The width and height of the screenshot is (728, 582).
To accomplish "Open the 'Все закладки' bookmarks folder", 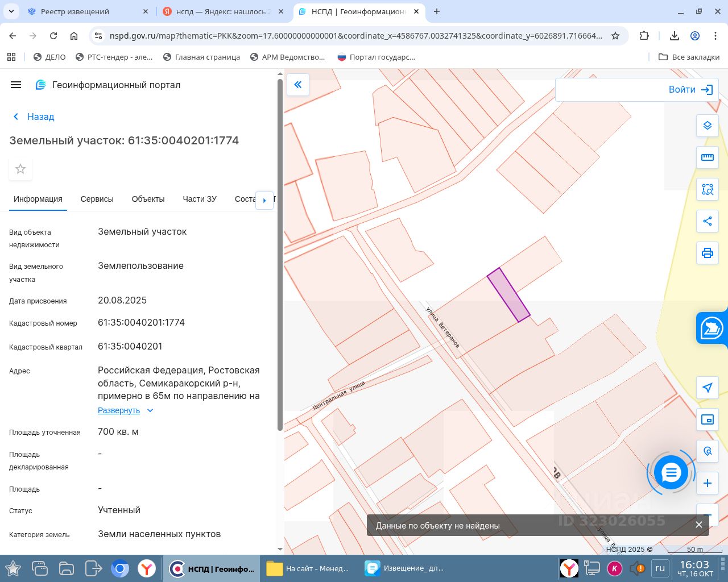I will click(x=689, y=57).
